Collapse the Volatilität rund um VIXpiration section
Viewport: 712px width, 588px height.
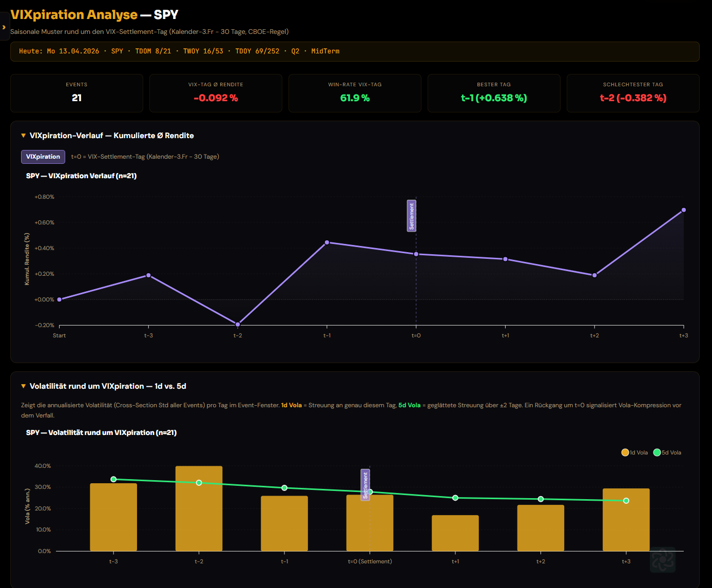click(x=23, y=386)
